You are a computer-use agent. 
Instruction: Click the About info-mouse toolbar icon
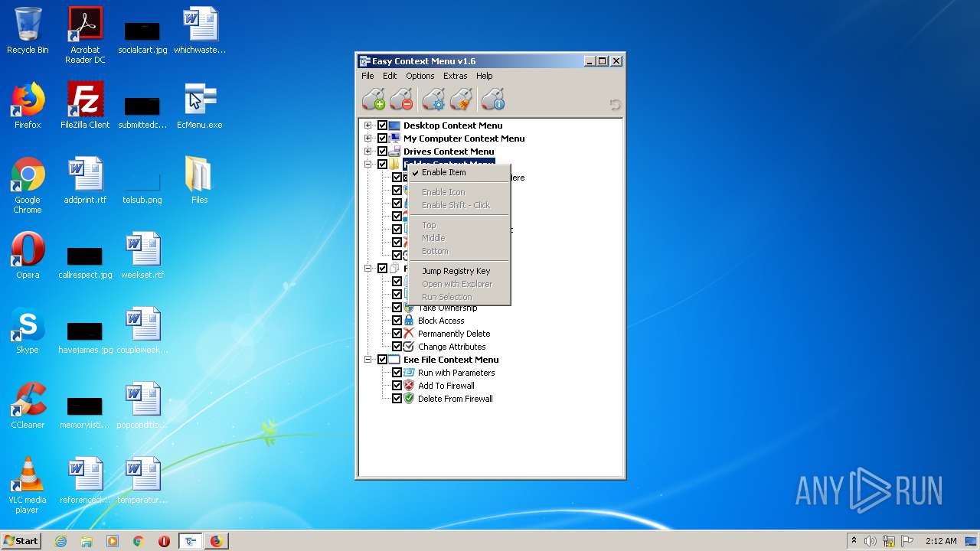pos(493,99)
